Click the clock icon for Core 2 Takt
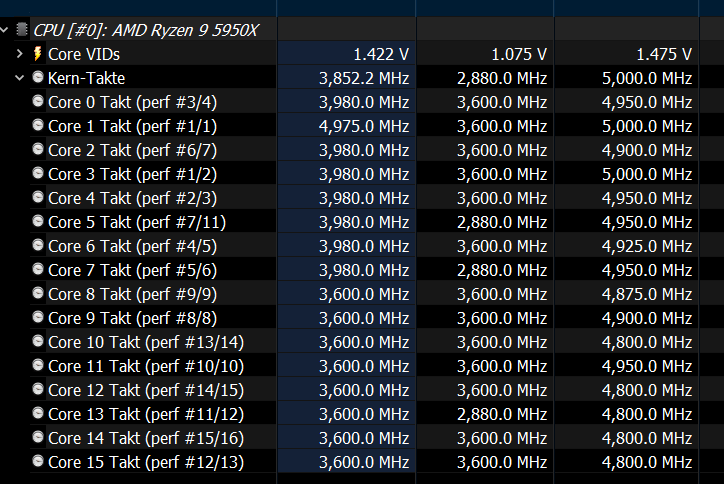This screenshot has height=484, width=724. 37,149
